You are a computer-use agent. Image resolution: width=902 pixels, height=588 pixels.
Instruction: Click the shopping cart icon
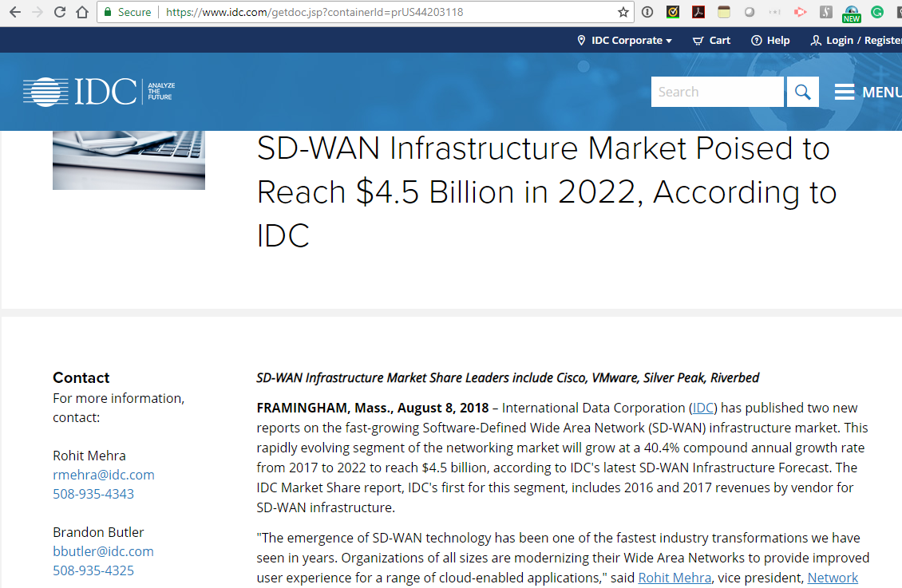698,40
